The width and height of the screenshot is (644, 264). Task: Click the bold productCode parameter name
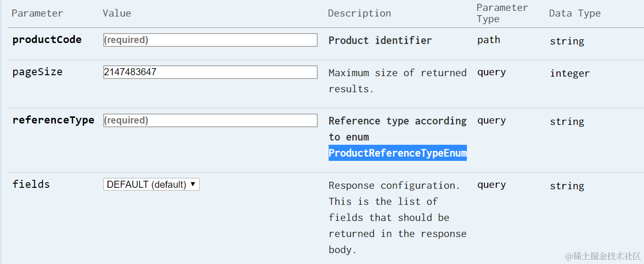[x=47, y=40]
